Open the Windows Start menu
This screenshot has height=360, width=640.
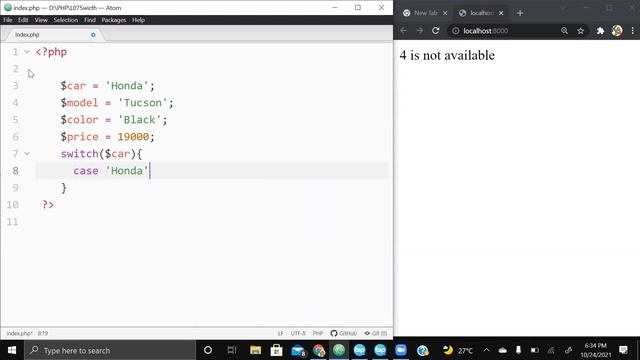coord(12,350)
